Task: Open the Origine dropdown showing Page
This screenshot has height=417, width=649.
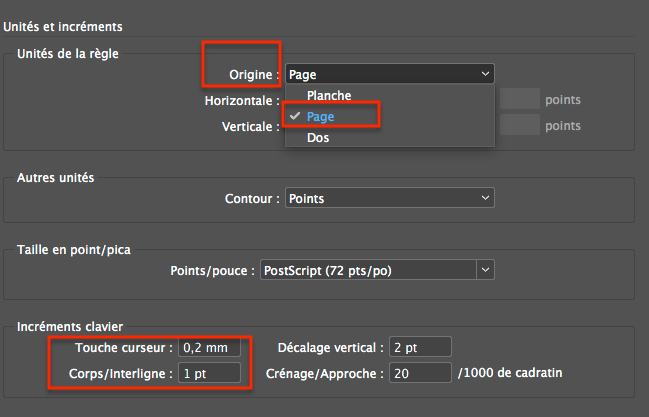Action: (x=389, y=74)
